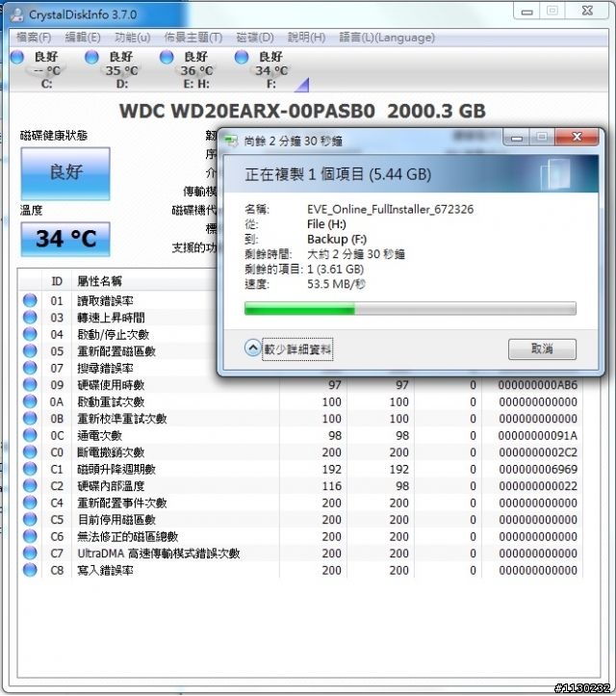Image resolution: width=616 pixels, height=696 pixels.
Task: Close the CrystalDiskInfo window
Action: [587, 12]
